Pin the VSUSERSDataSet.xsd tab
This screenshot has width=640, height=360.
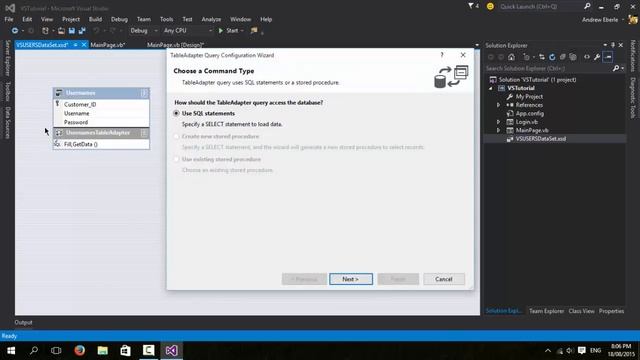(76, 45)
